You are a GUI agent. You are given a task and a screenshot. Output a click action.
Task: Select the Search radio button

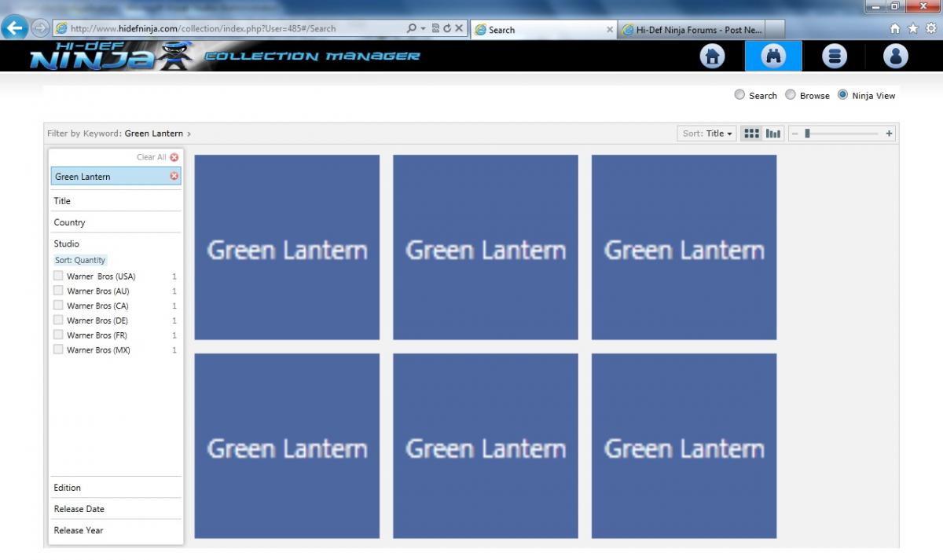(x=739, y=95)
